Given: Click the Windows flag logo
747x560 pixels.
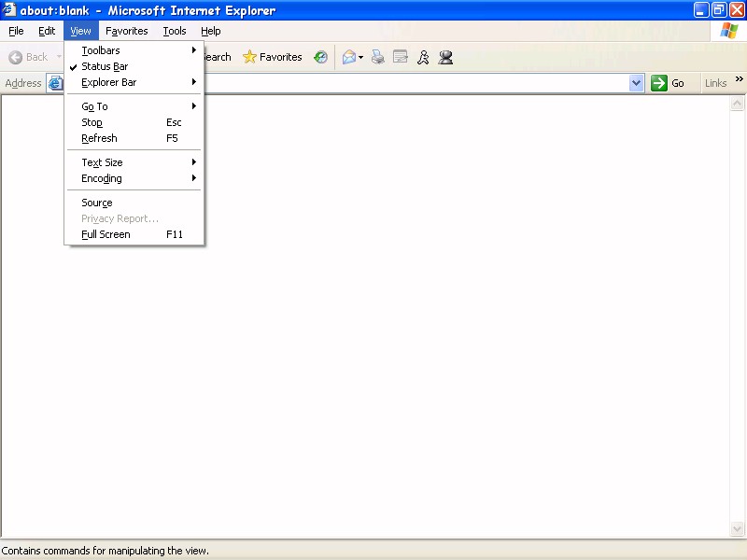Looking at the screenshot, I should coord(729,31).
